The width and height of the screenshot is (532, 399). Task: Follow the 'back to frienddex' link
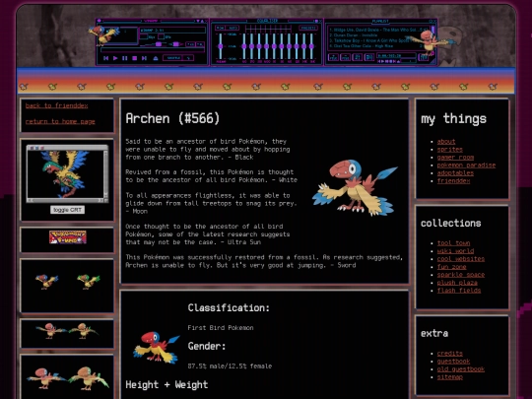(57, 105)
